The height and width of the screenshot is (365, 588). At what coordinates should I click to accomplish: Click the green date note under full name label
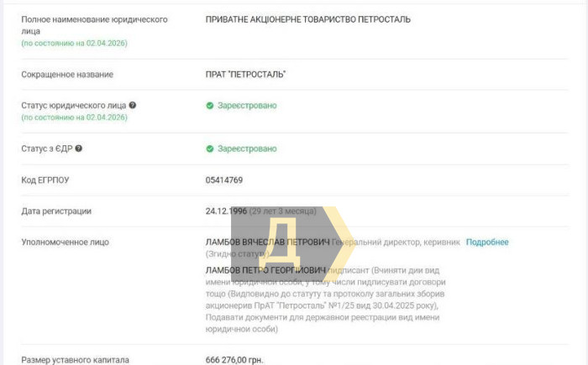(x=75, y=43)
